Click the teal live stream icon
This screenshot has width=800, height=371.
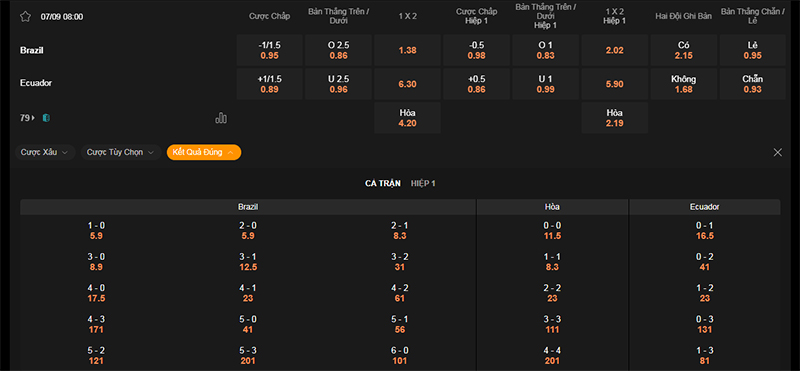[46, 118]
